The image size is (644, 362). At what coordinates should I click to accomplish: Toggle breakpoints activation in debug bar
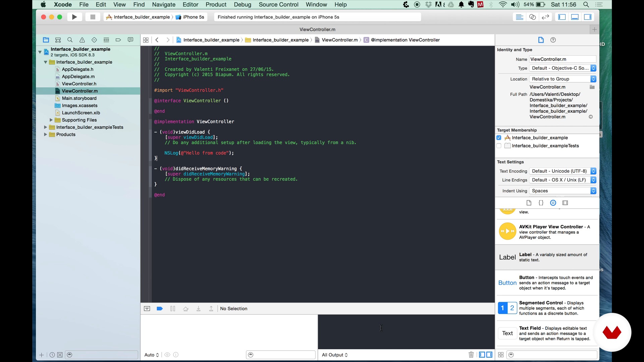(160, 309)
